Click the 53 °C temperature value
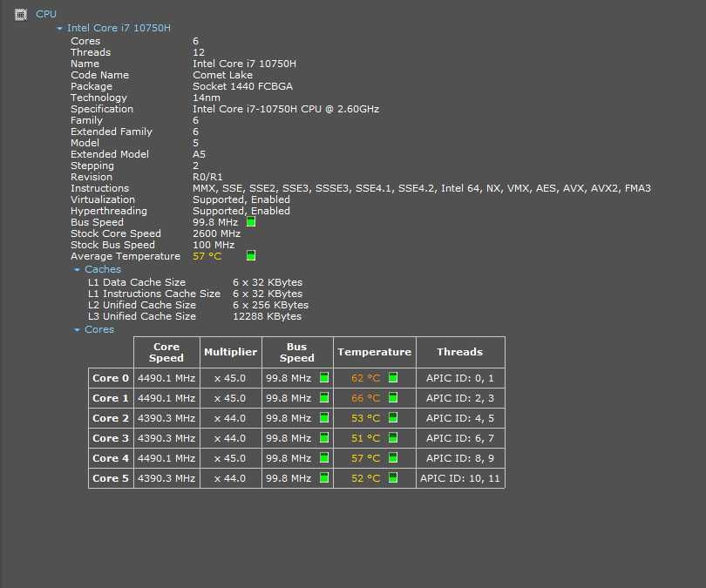 365,418
